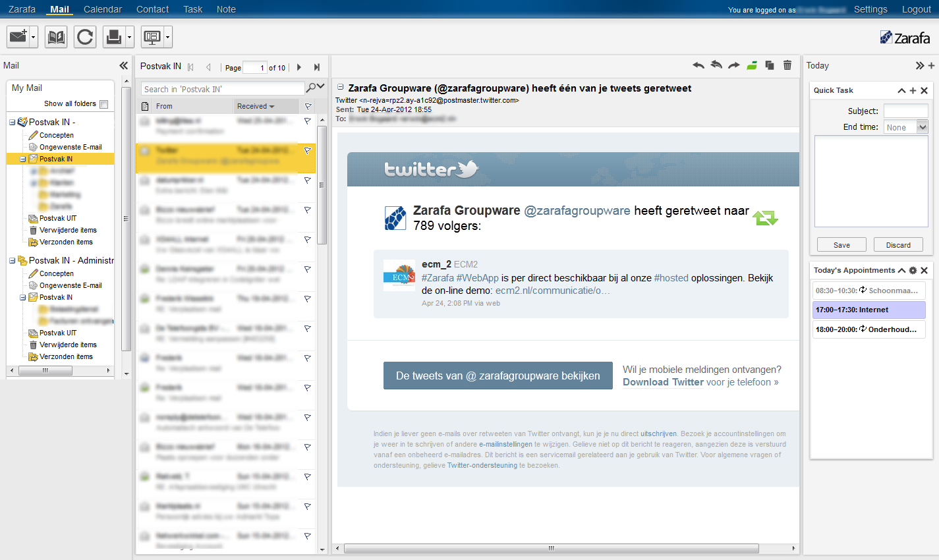
Task: Reply to the Twitter email
Action: [698, 65]
